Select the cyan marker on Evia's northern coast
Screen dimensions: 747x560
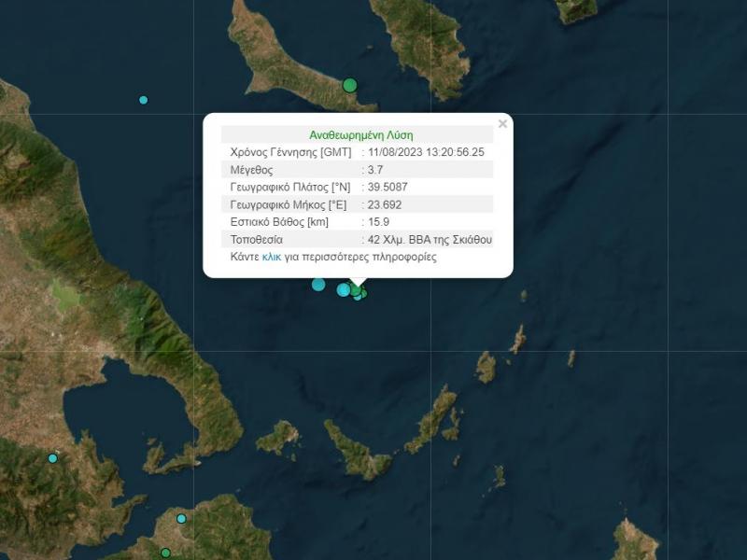click(x=181, y=518)
